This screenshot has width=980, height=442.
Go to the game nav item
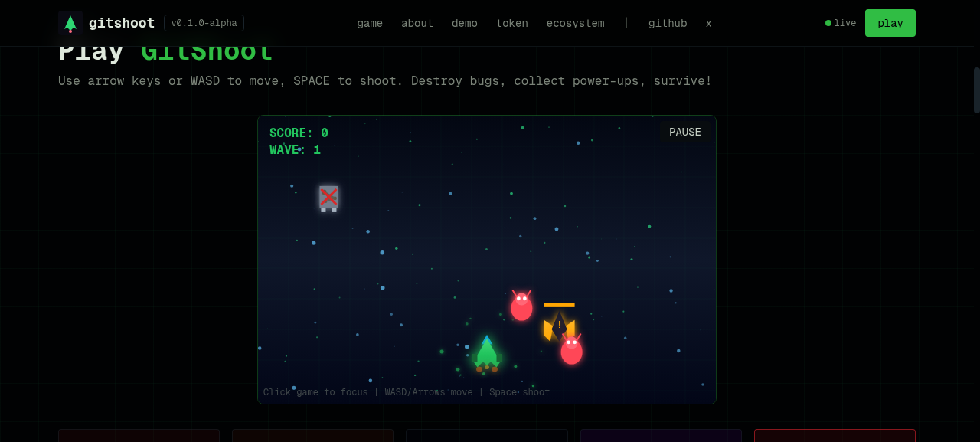click(x=370, y=23)
